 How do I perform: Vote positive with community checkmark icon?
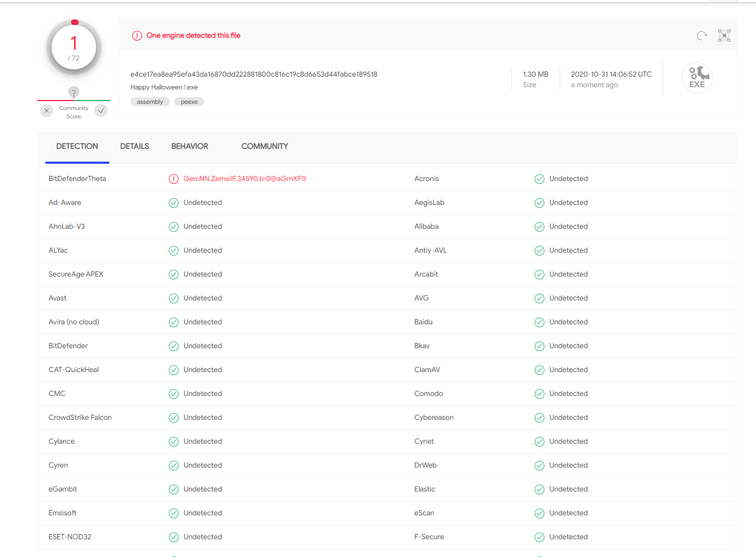(x=101, y=111)
